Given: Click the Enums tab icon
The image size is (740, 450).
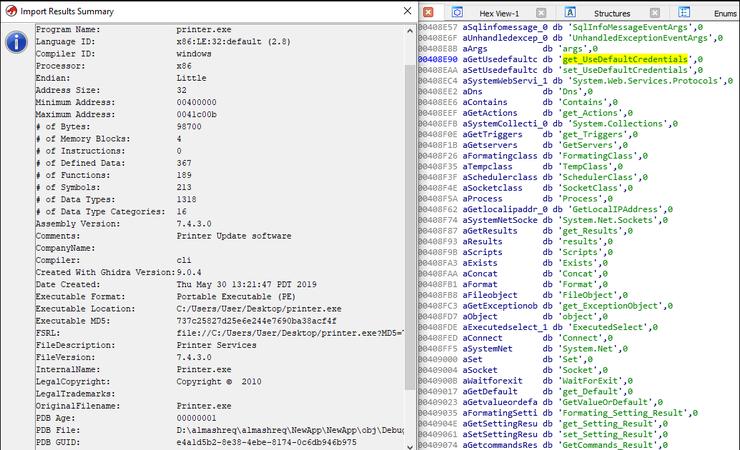Looking at the screenshot, I should pos(684,12).
